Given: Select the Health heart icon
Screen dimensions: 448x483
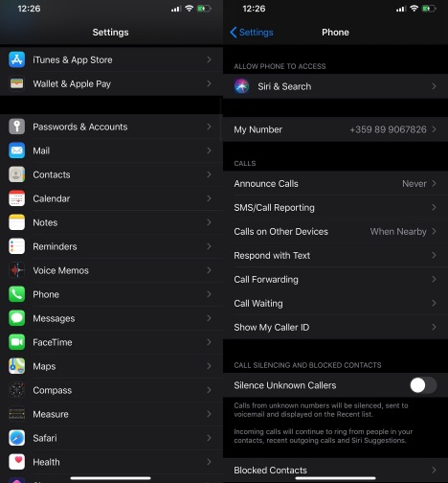Looking at the screenshot, I should click(17, 462).
